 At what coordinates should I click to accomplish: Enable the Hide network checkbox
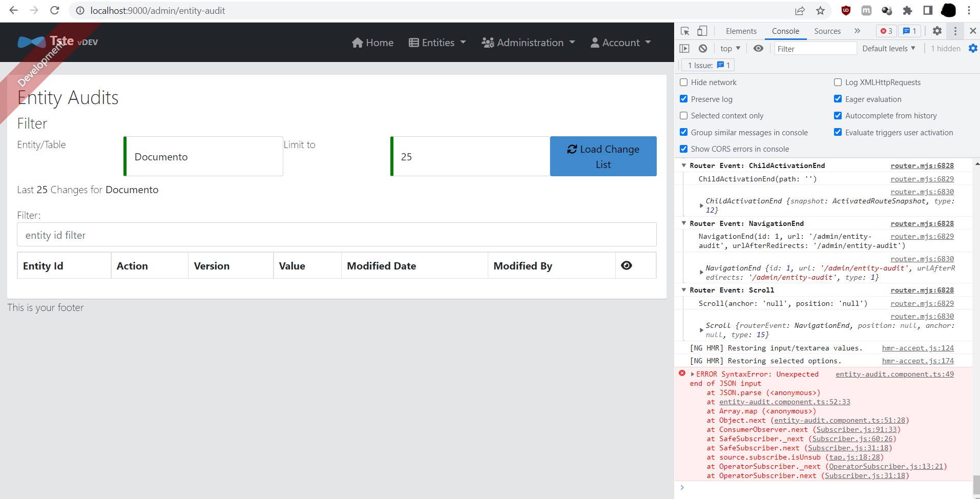pos(684,82)
